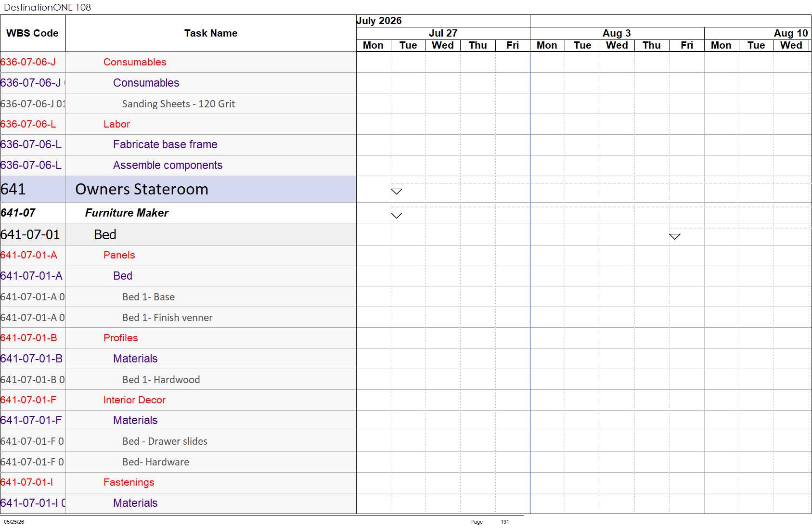Select the purple Consumables task row

point(178,83)
